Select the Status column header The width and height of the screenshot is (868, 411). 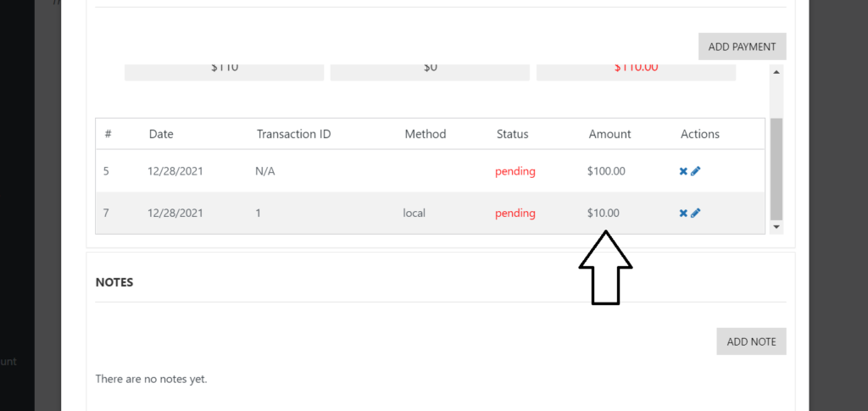(x=513, y=134)
